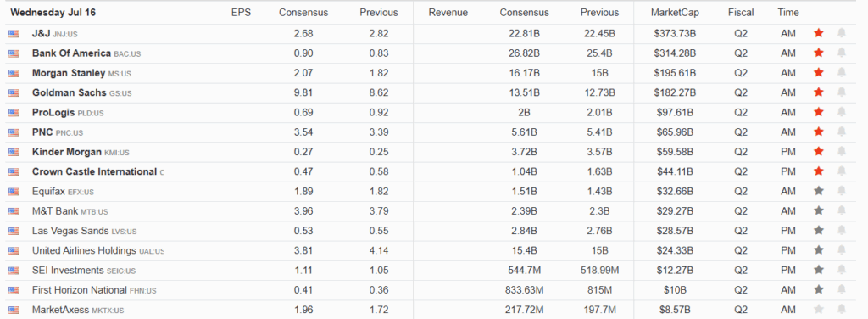Enable bell alert for Kinder Morgan
868x319 pixels.
(842, 152)
